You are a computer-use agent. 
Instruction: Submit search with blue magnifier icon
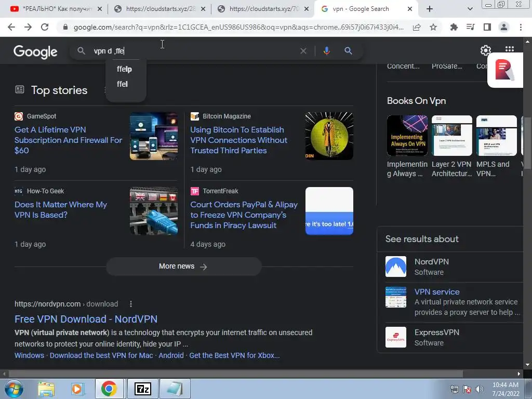click(x=348, y=51)
